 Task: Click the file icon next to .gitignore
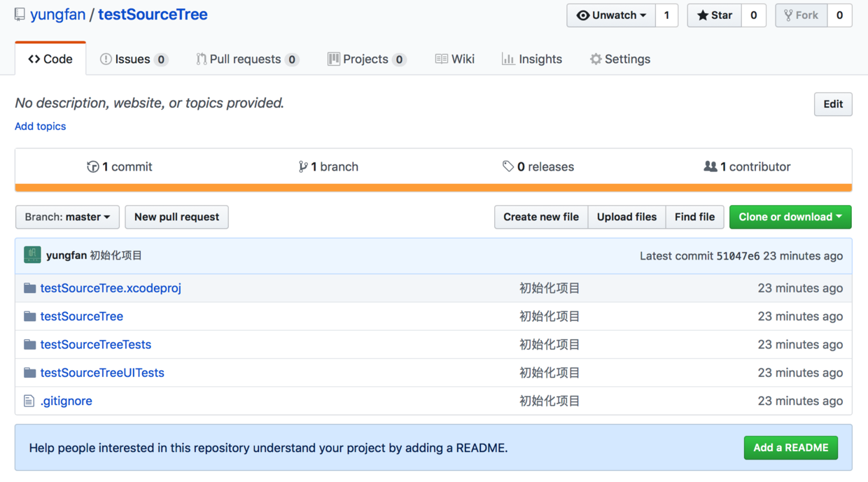29,401
